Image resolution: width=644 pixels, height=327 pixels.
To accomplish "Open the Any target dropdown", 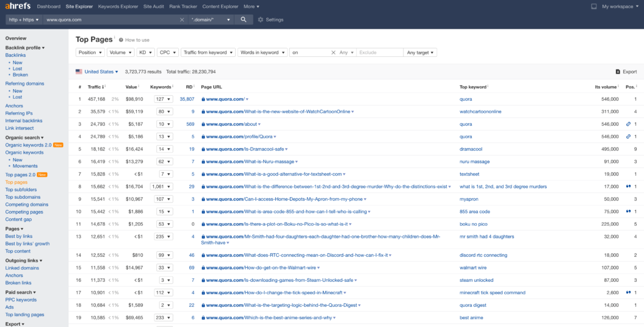I will tap(420, 52).
